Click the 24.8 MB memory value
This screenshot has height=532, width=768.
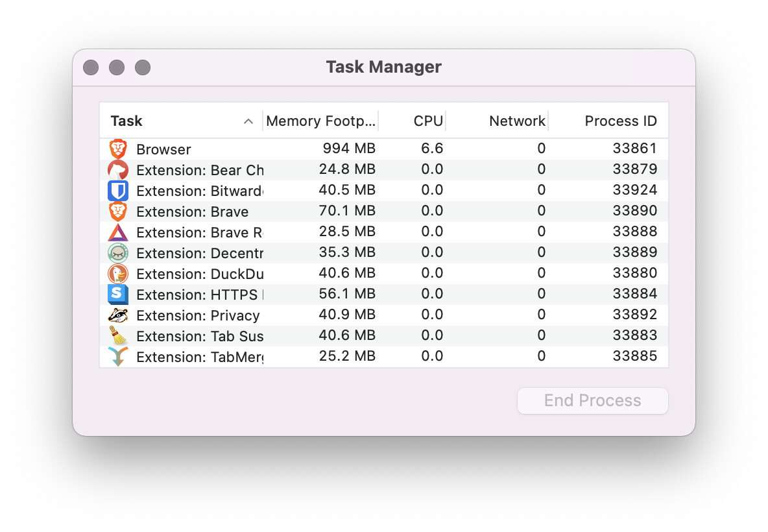(x=347, y=169)
